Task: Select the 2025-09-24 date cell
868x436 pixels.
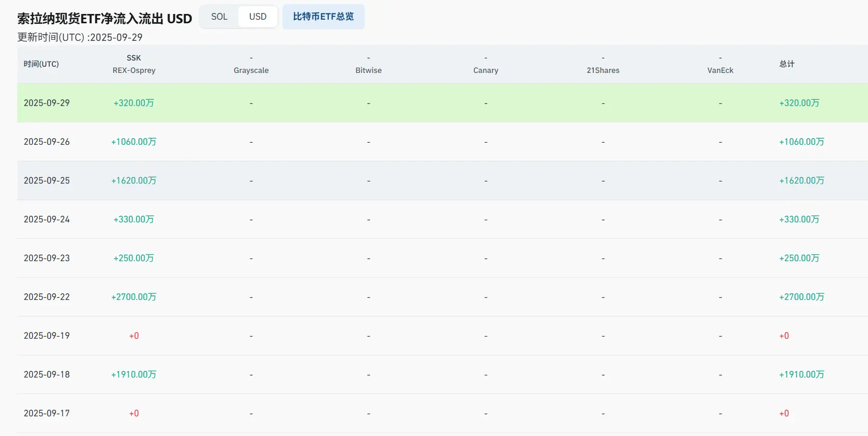Action: pyautogui.click(x=47, y=219)
